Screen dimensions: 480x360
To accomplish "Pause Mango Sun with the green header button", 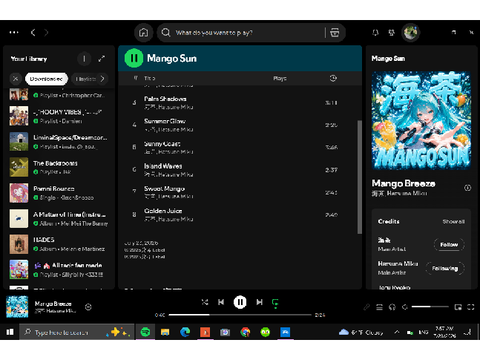I will point(134,58).
